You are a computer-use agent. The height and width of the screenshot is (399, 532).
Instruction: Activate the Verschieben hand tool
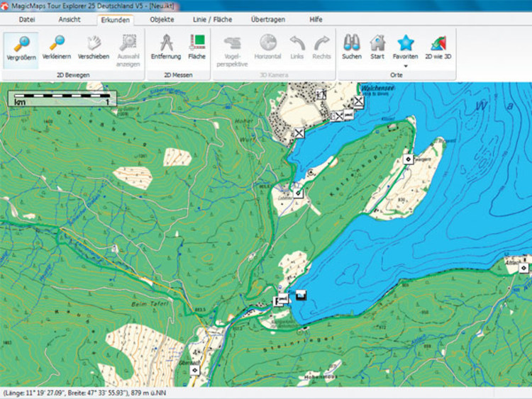click(x=93, y=47)
